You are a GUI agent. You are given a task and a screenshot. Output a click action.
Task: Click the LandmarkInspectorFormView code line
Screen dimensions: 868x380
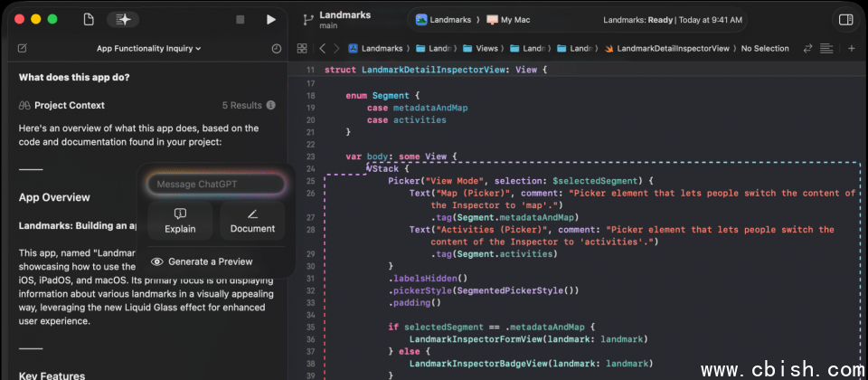[x=529, y=339]
